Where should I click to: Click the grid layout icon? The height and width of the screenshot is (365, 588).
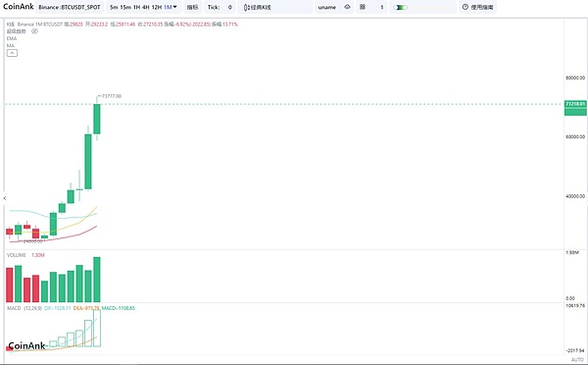point(363,7)
